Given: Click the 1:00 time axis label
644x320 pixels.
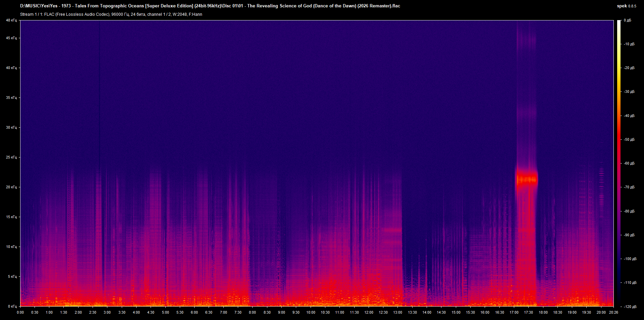Looking at the screenshot, I should (49, 313).
